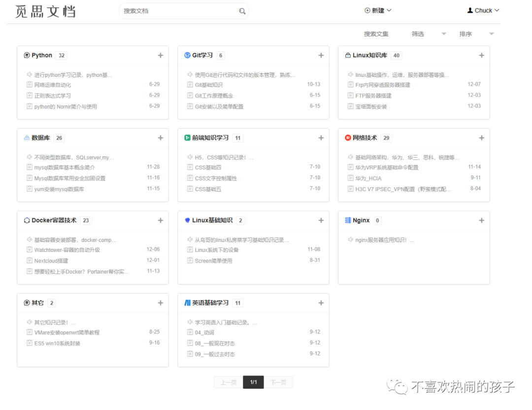Click the document icon beside 宝塔面板安装
The image size is (532, 410).
(x=350, y=106)
